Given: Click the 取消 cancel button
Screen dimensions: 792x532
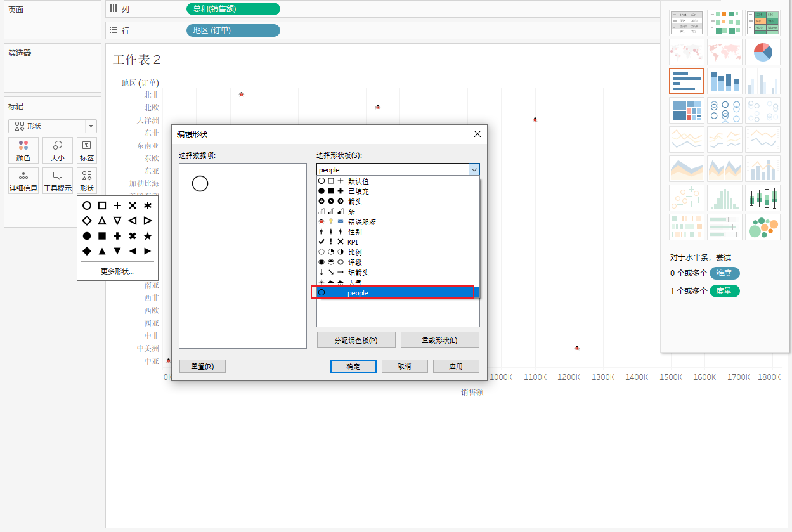Looking at the screenshot, I should [x=405, y=367].
